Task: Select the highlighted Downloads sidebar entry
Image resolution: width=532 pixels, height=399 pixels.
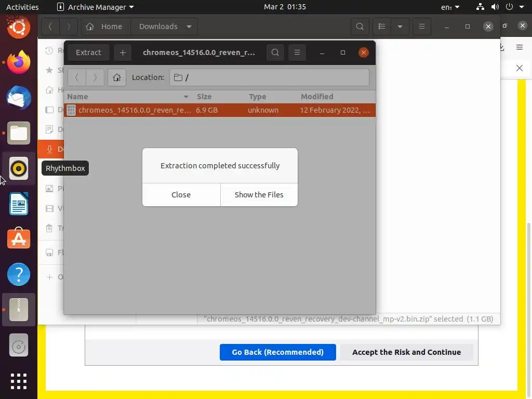Action: 51,149
